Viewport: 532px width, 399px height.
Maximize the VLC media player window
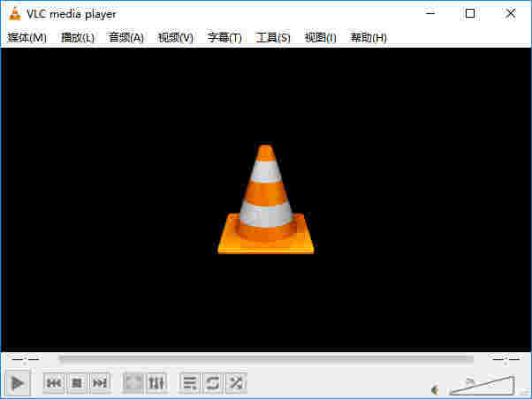470,13
